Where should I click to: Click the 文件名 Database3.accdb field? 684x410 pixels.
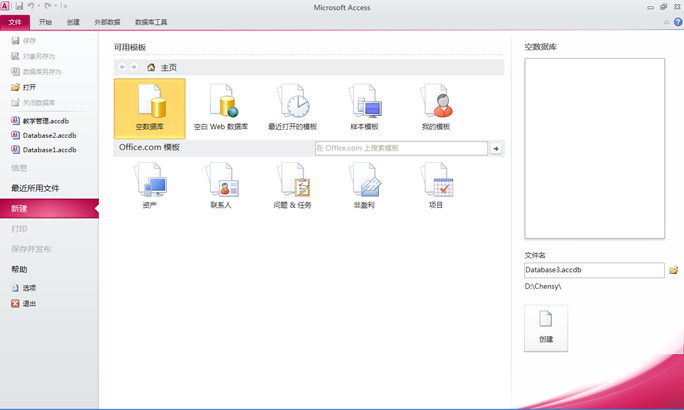pos(594,270)
